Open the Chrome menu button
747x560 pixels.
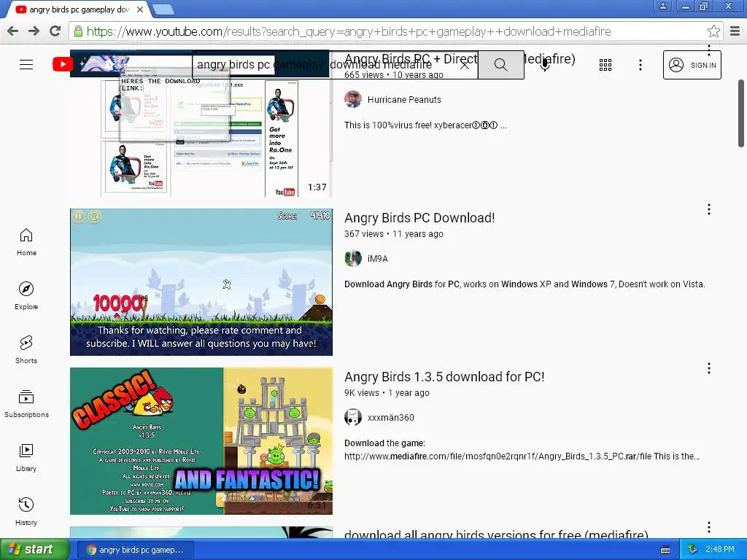pyautogui.click(x=735, y=31)
